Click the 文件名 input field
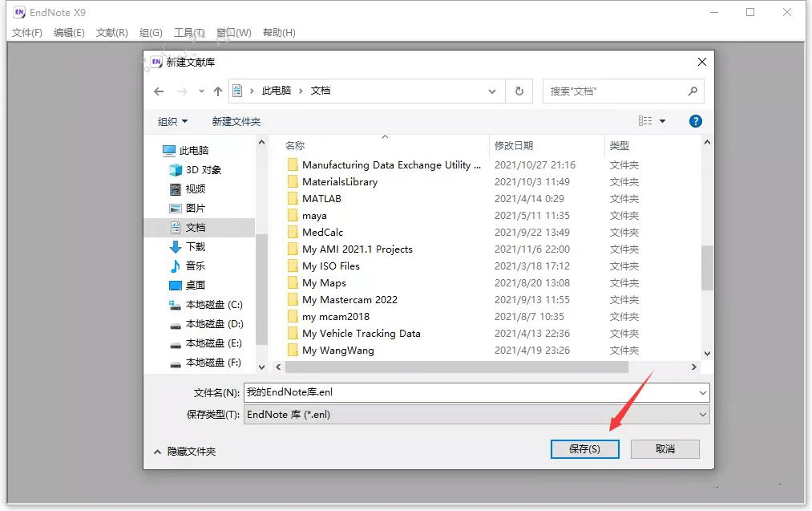This screenshot has width=812, height=511. (x=471, y=392)
